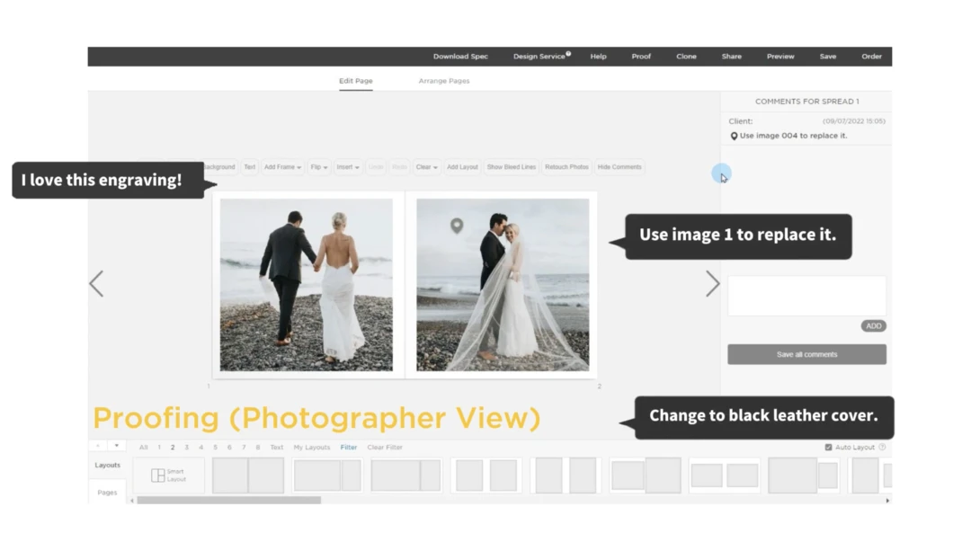The image size is (980, 551).
Task: Select the All layout filter
Action: (x=144, y=448)
